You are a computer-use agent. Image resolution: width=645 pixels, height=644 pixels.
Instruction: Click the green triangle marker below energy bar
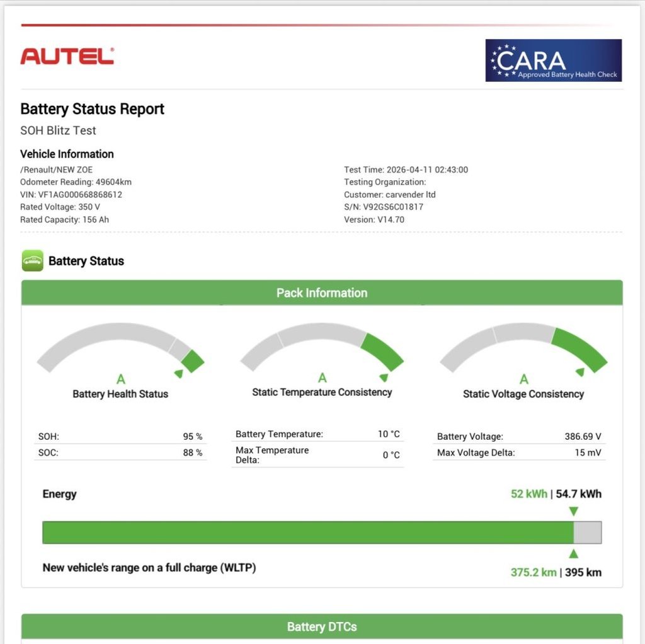(x=573, y=553)
